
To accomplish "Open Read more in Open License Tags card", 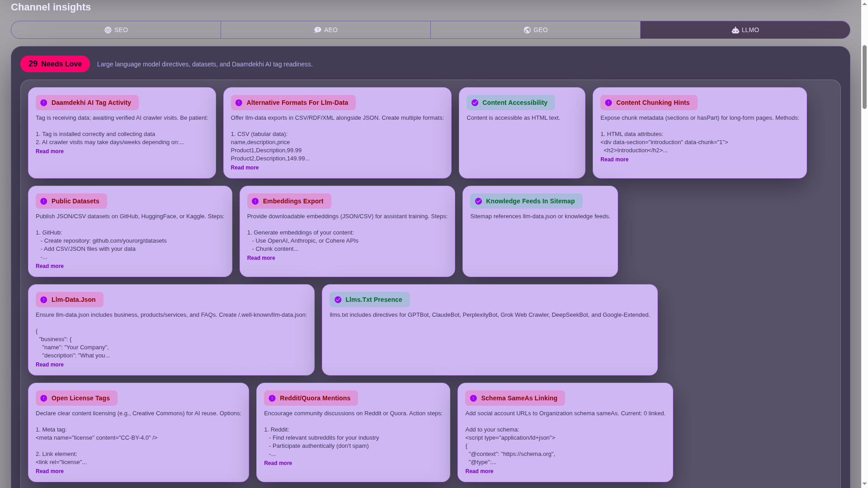I will pos(50,472).
